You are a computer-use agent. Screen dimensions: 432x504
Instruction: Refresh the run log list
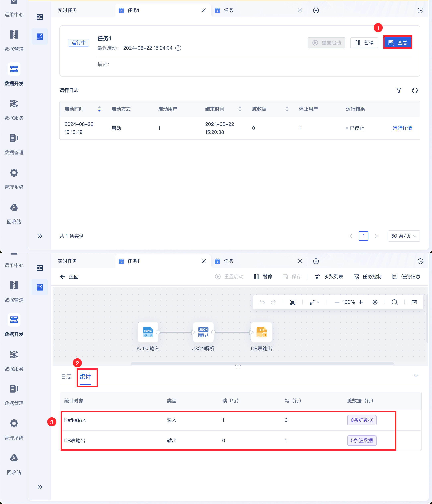coord(415,90)
